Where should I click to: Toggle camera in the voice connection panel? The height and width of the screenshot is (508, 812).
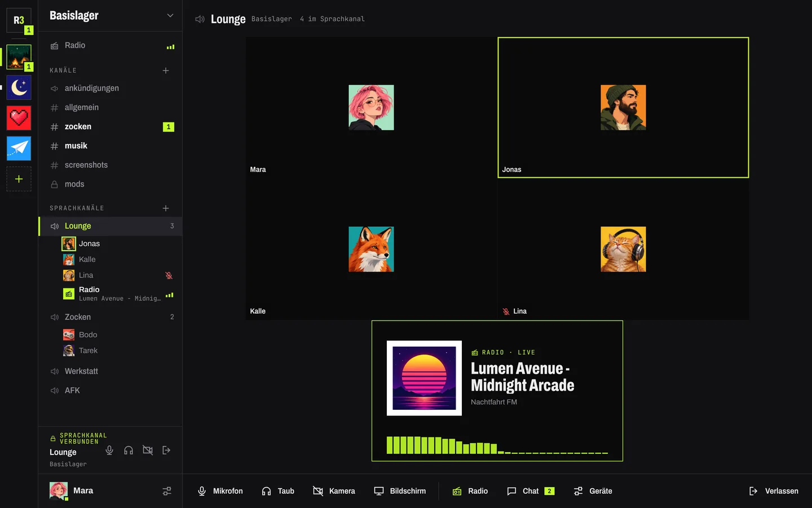pyautogui.click(x=148, y=450)
